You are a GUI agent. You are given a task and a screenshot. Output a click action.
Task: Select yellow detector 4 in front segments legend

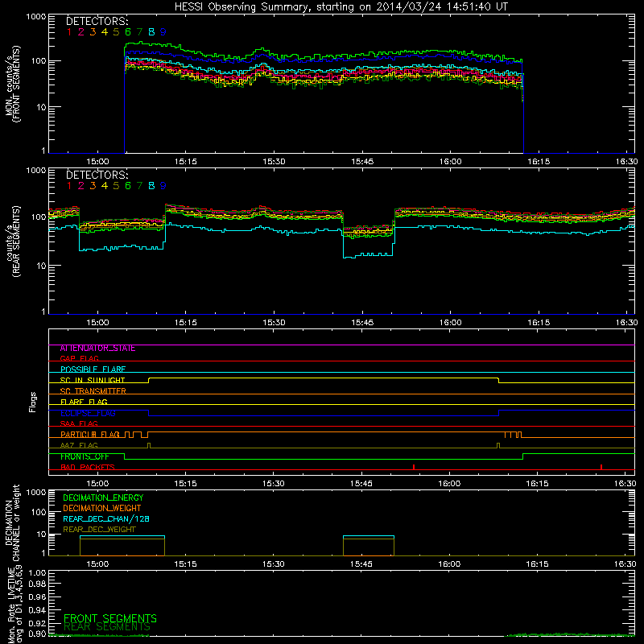pyautogui.click(x=105, y=31)
